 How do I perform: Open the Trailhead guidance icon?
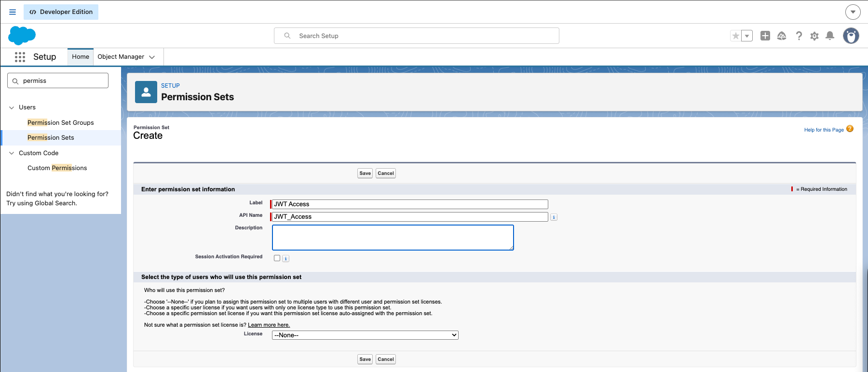point(782,36)
